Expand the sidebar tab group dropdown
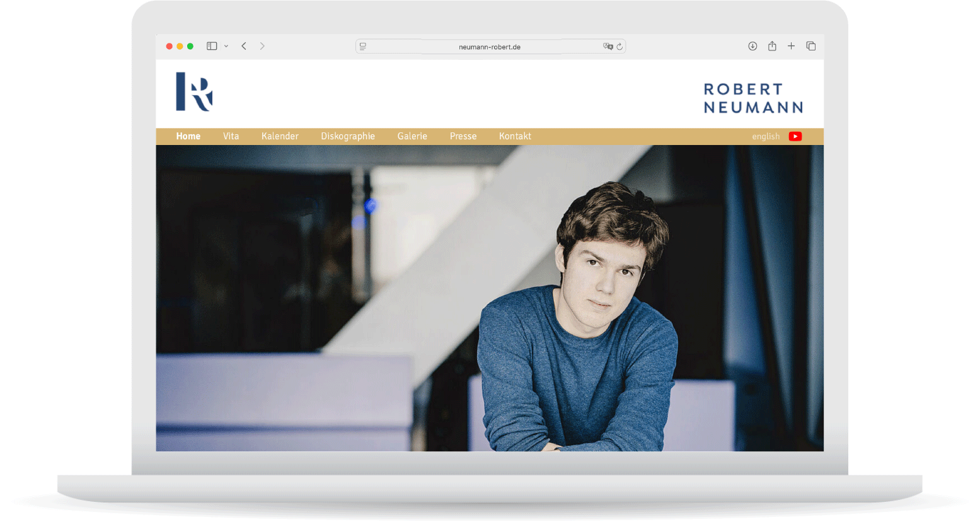The width and height of the screenshot is (980, 522). [x=226, y=46]
